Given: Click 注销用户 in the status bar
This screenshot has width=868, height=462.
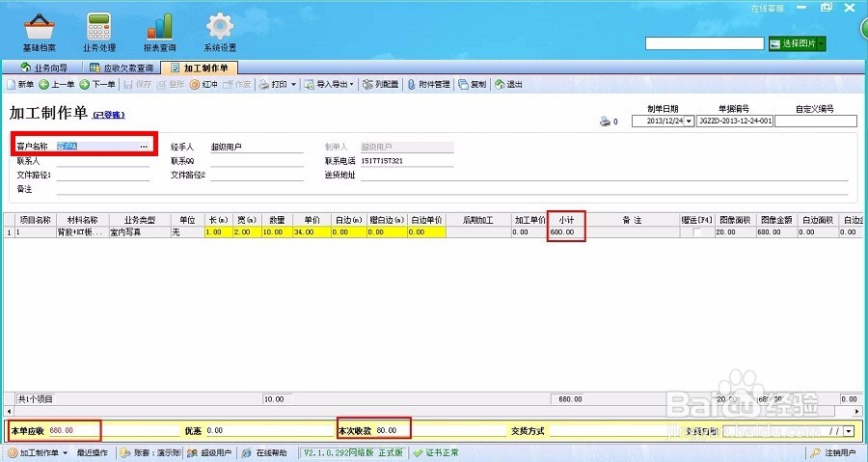Looking at the screenshot, I should click(834, 452).
